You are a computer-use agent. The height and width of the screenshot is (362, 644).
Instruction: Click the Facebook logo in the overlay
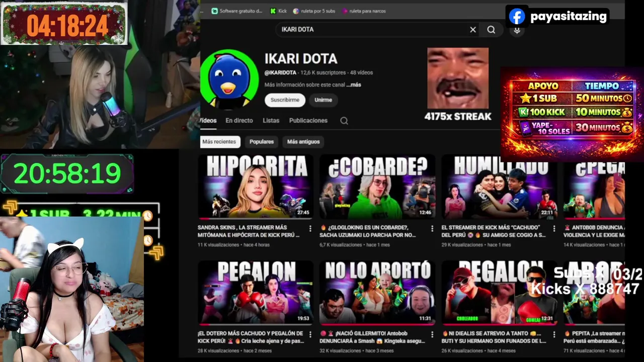click(517, 17)
